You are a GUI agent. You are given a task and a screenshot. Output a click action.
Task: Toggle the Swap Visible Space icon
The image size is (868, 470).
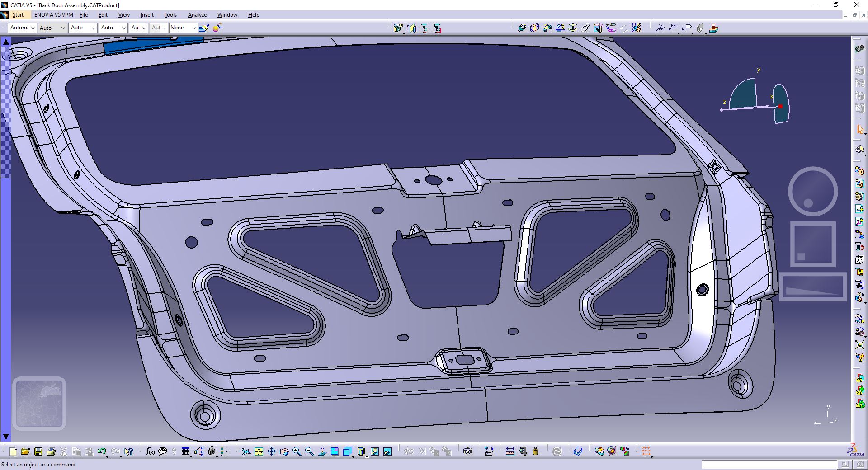click(387, 451)
